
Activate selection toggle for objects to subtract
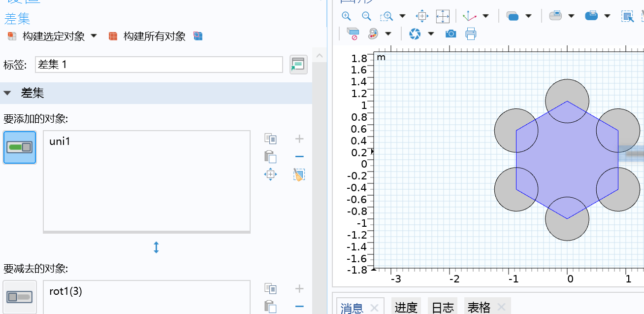(20, 297)
